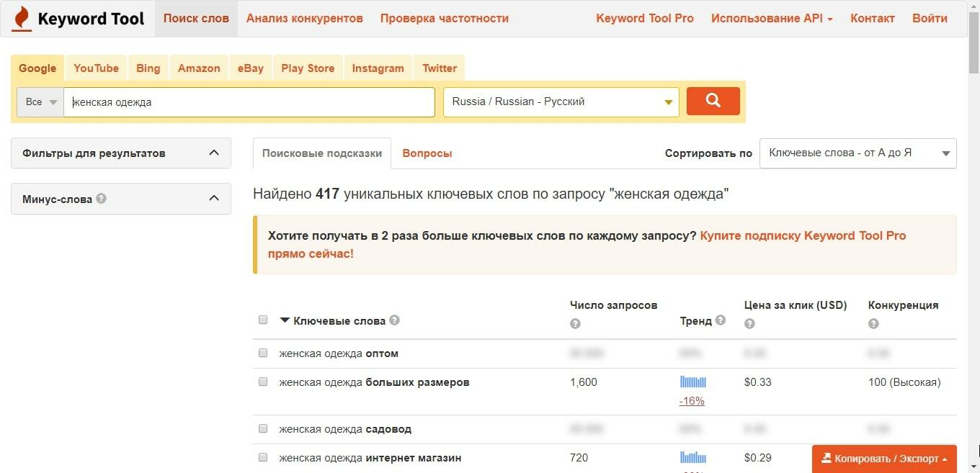The width and height of the screenshot is (980, 473).
Task: Click keyword женская одежда садовод
Action: pyautogui.click(x=345, y=429)
